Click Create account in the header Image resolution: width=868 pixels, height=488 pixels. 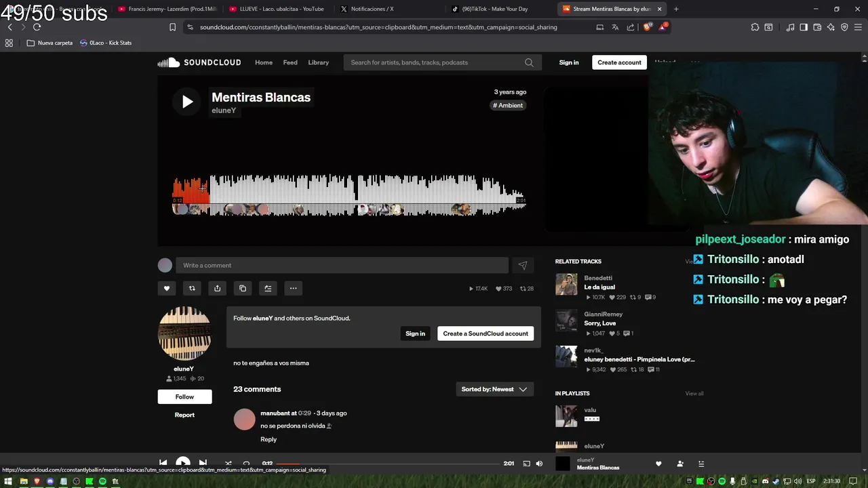619,62
